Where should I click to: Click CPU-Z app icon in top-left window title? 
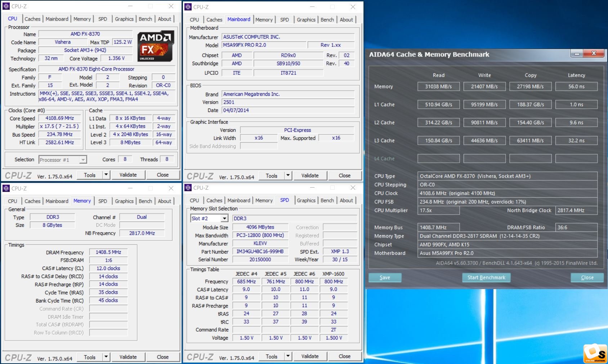(6, 6)
